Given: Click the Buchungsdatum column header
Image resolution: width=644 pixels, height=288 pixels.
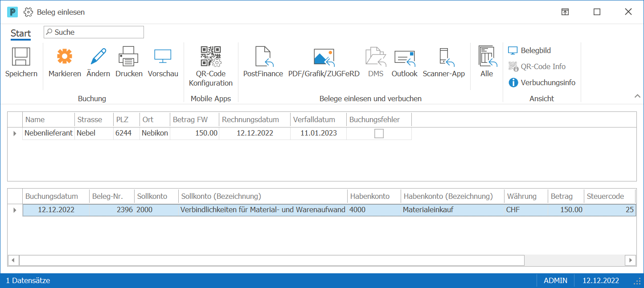Looking at the screenshot, I should tap(56, 196).
